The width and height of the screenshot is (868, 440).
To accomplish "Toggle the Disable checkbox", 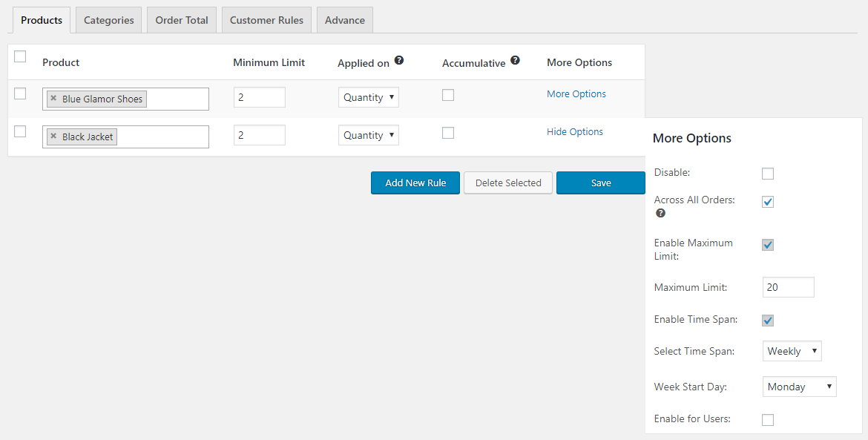I will (x=768, y=174).
